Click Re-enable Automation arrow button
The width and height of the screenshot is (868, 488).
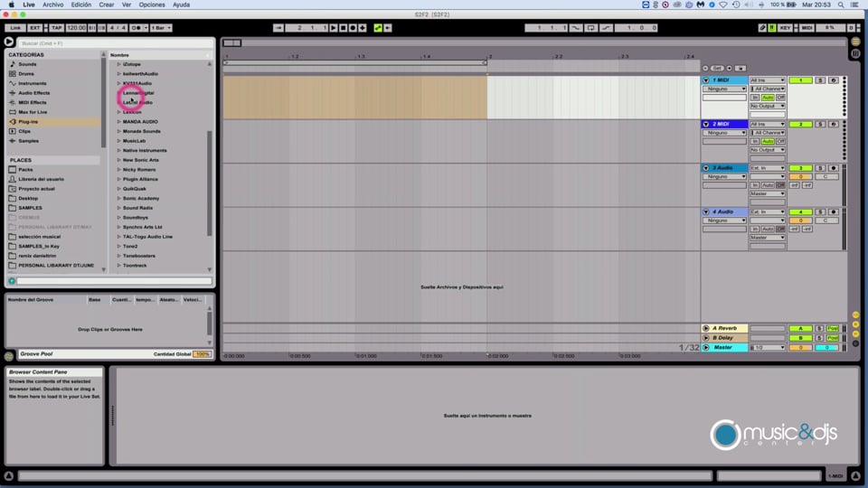pos(388,28)
